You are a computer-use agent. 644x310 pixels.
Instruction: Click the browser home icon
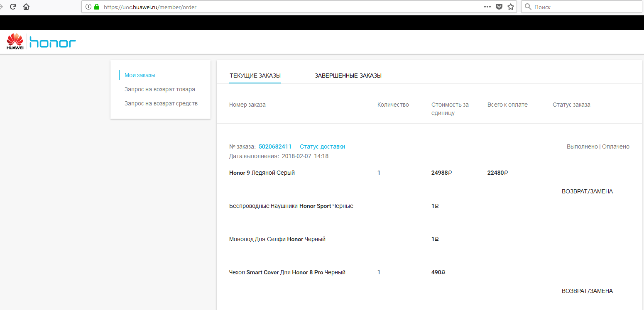26,7
